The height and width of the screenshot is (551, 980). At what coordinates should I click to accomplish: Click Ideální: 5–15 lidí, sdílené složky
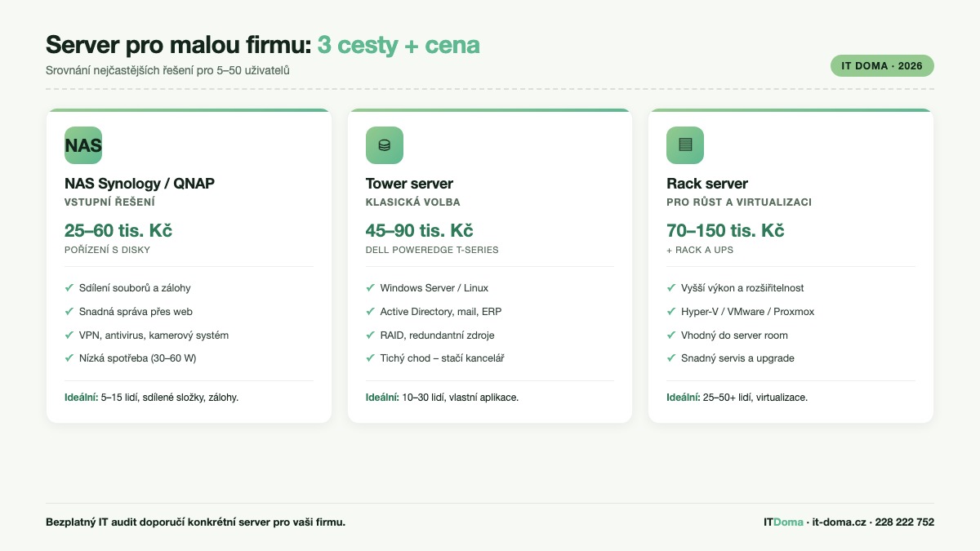pos(151,398)
